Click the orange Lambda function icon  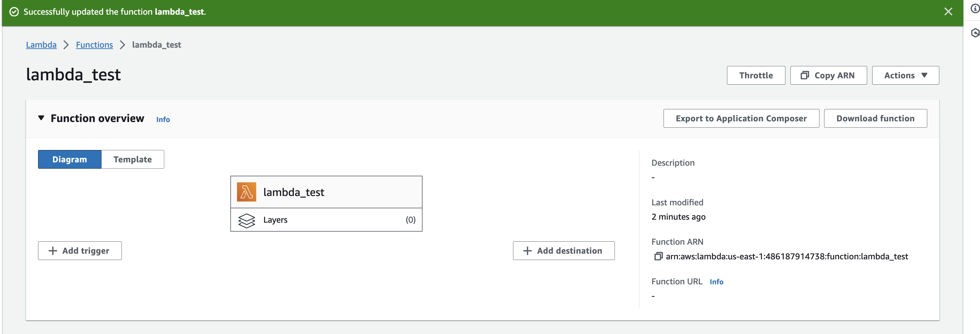(246, 192)
